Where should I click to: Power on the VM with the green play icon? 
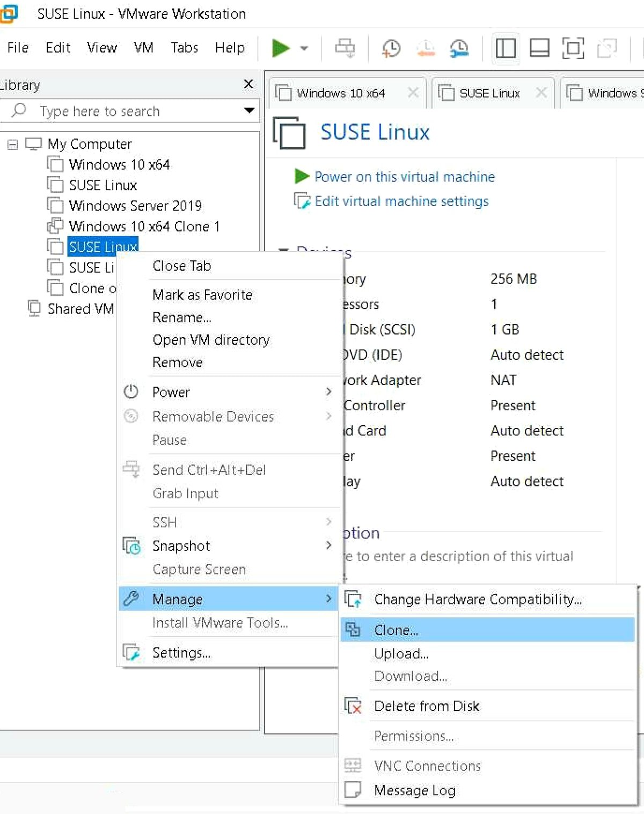point(281,48)
